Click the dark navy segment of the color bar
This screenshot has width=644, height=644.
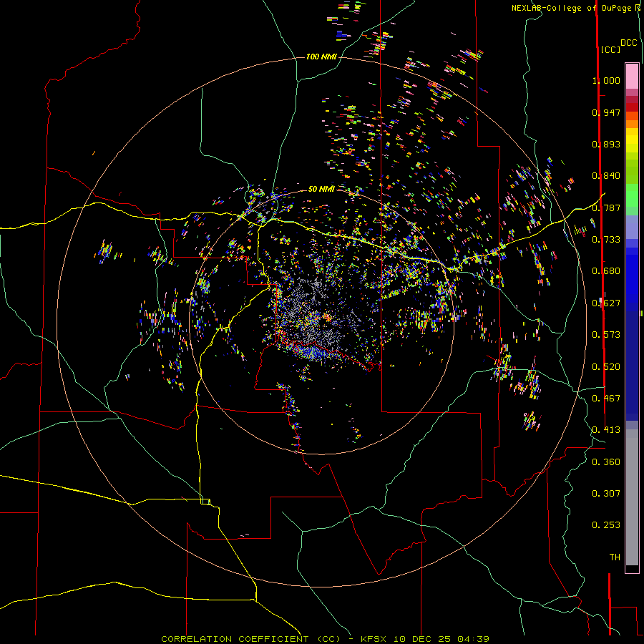[x=632, y=361]
